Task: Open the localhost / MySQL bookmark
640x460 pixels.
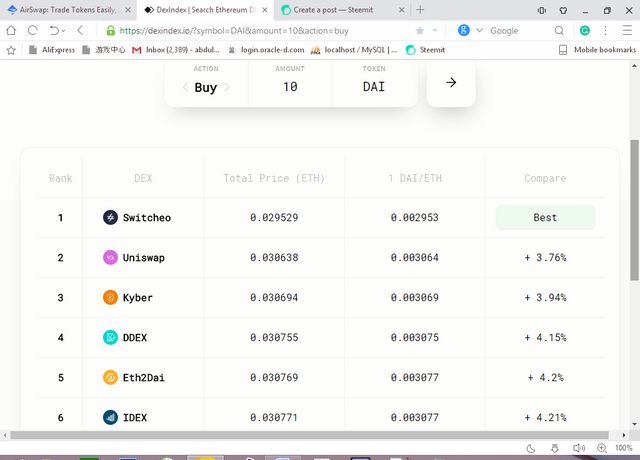Action: pos(354,50)
